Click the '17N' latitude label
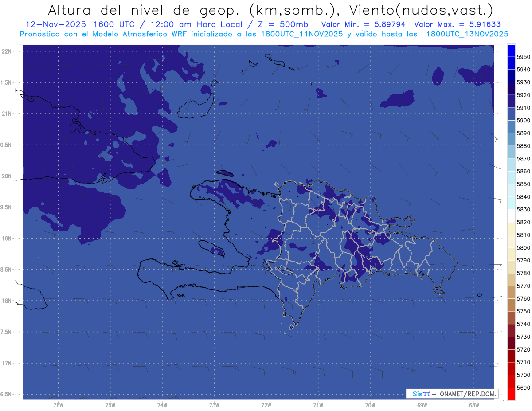This screenshot has width=532, height=411. 7,363
